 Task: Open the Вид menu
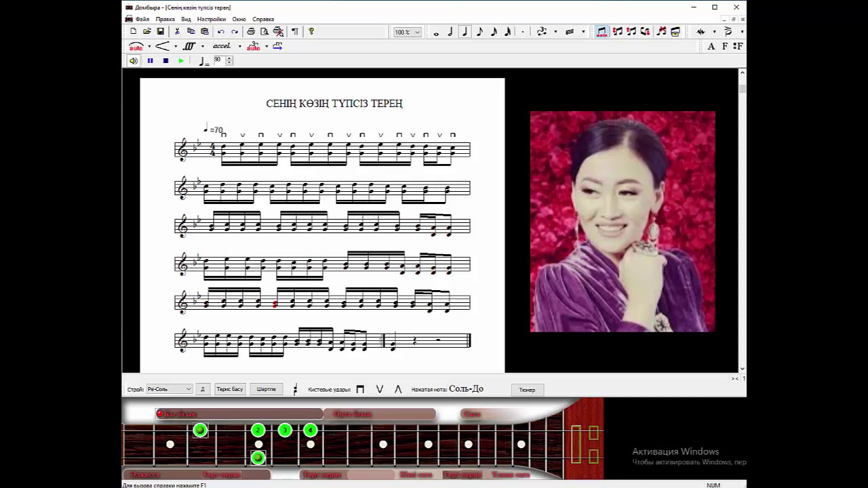[186, 19]
